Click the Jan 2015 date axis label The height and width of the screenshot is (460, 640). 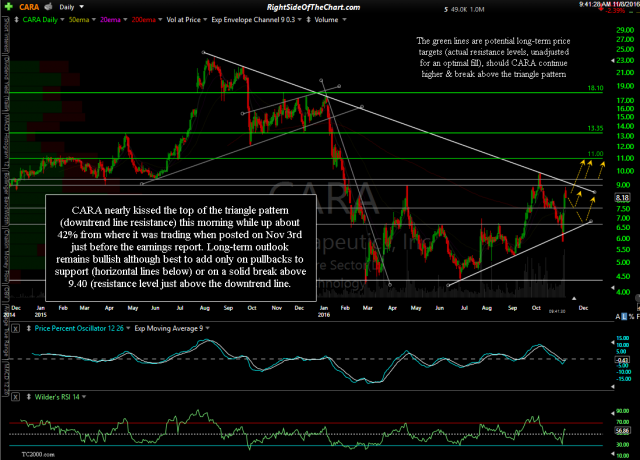pyautogui.click(x=40, y=311)
